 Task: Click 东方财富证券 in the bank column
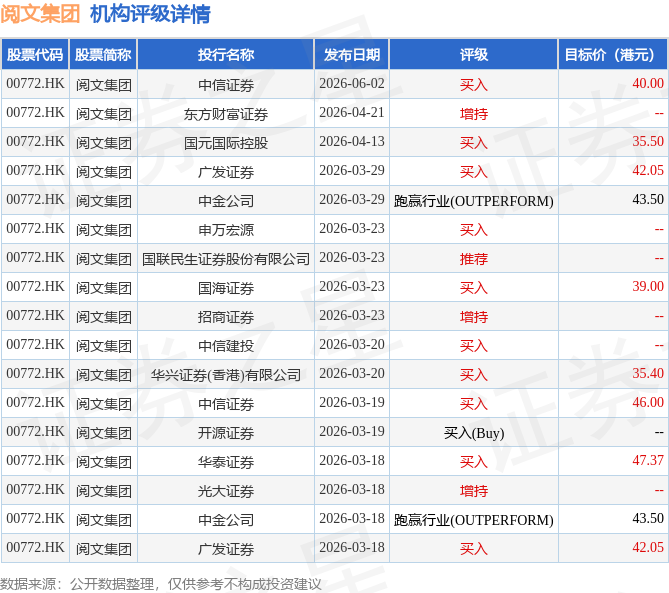click(226, 114)
